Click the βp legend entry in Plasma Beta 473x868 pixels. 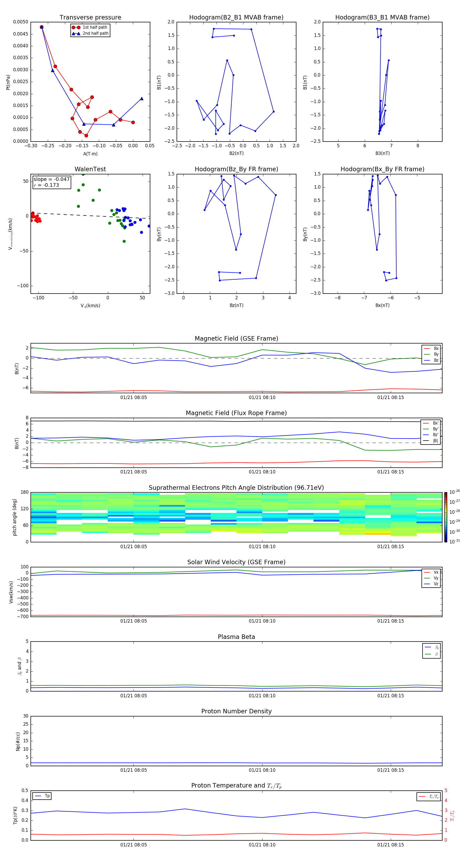(431, 647)
